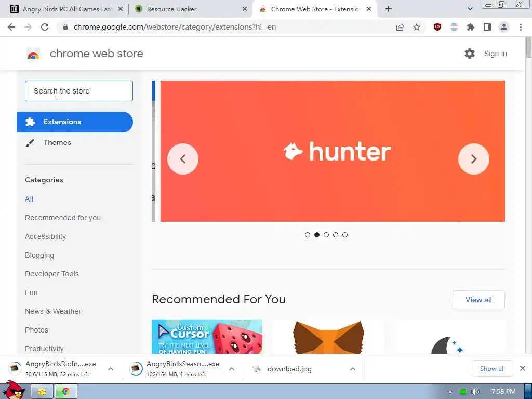Go back to the previous page

click(x=11, y=27)
